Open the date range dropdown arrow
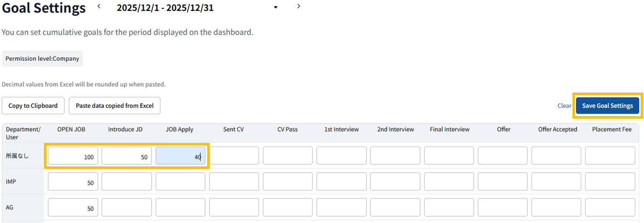The height and width of the screenshot is (223, 644). tap(276, 8)
